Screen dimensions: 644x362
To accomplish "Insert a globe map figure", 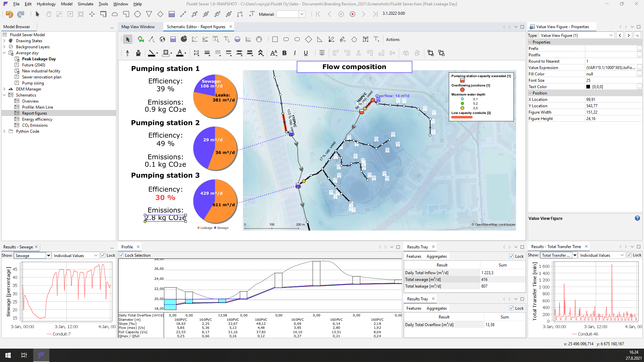I will pos(162,39).
